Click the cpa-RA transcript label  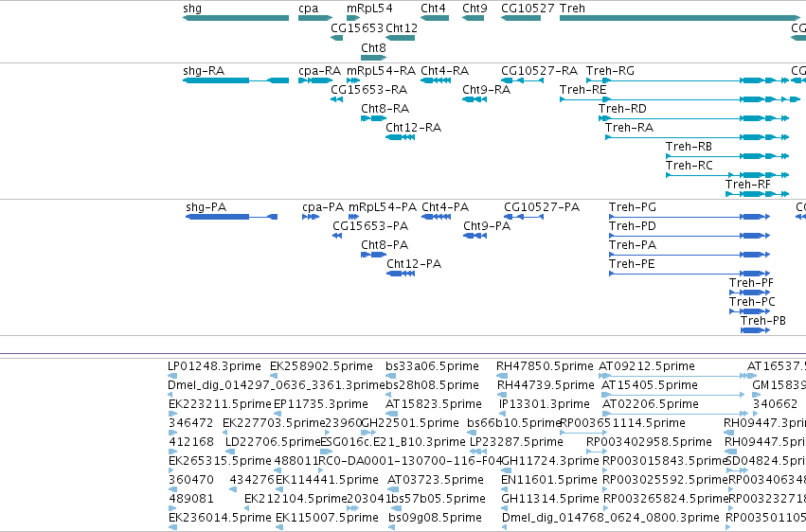320,71
